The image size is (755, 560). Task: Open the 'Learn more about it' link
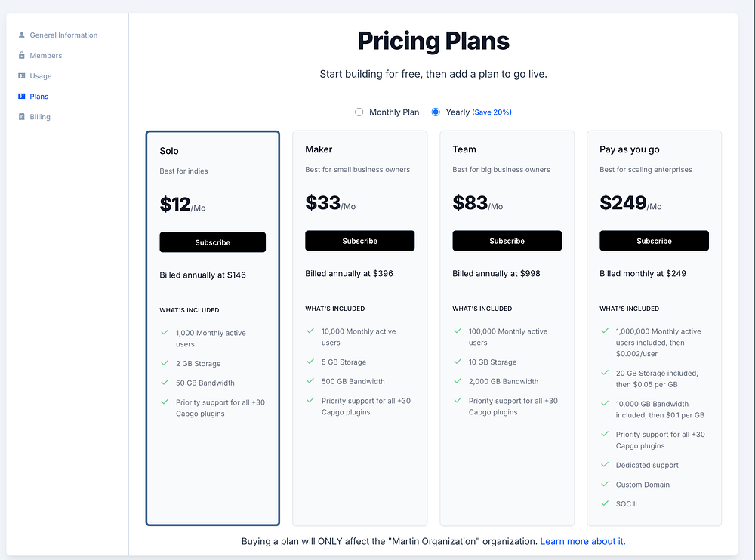[x=582, y=541]
